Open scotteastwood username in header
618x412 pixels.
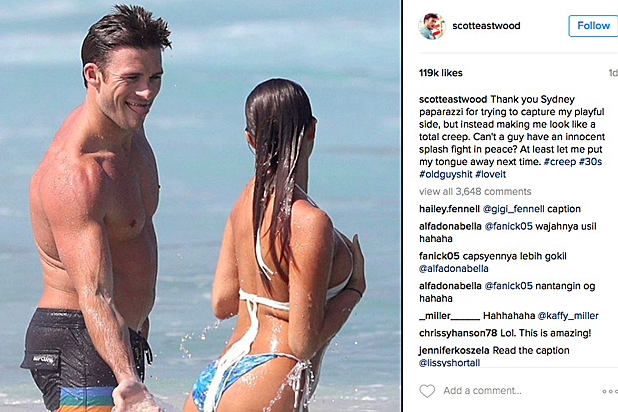pos(486,26)
